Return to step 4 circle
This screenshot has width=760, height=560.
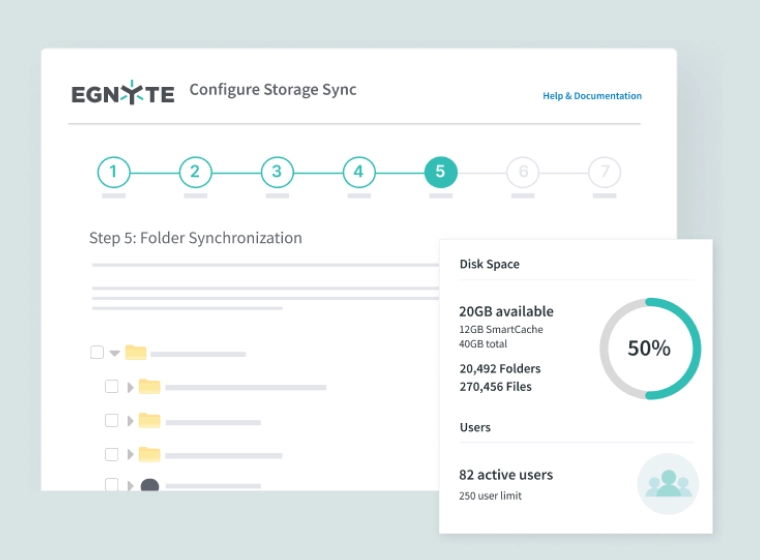tap(358, 172)
